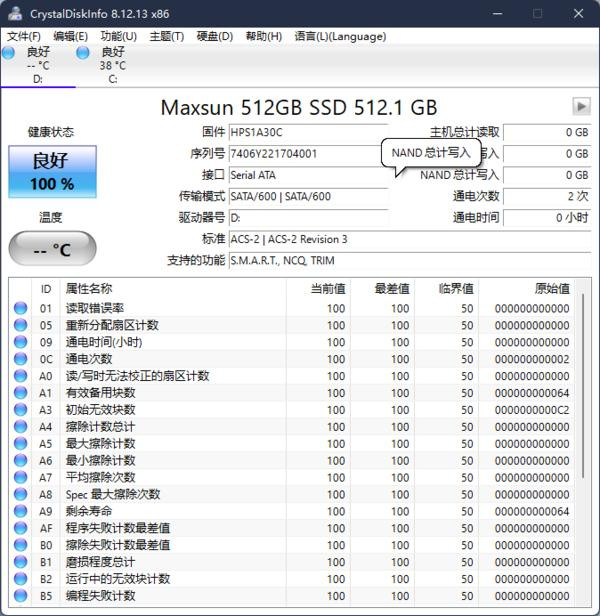The height and width of the screenshot is (616, 600).
Task: Click status orb for attribute A9 剩余寿命
Action: [20, 512]
